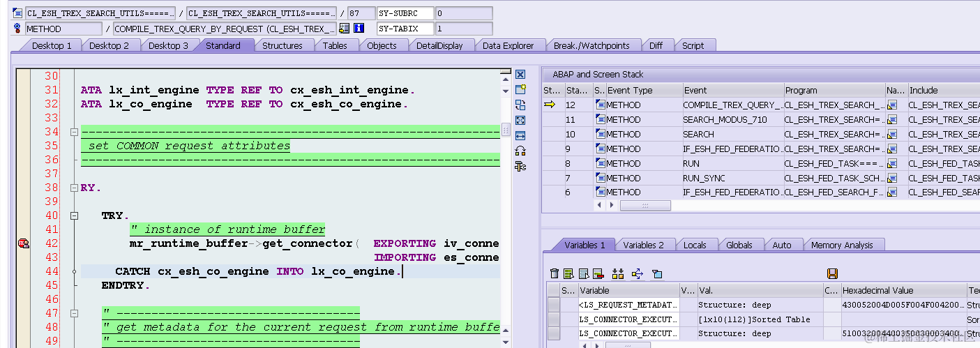980x348 pixels.
Task: Click the navigation icon in the RUN_SYNC row
Action: click(891, 178)
